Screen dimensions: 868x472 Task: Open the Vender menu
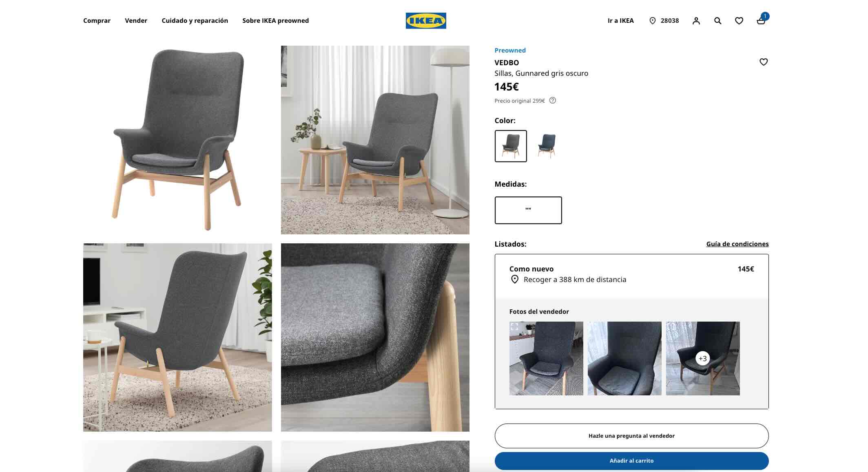(136, 21)
